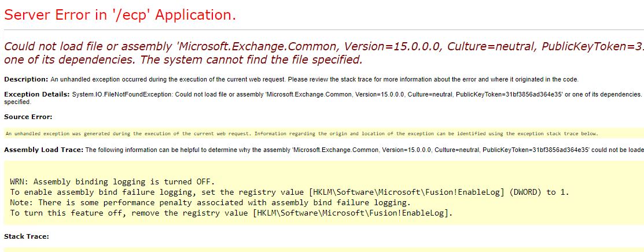The width and height of the screenshot is (644, 252).
Task: Click the monospace "An unhandled exception was generated" source error text
Action: (x=302, y=134)
